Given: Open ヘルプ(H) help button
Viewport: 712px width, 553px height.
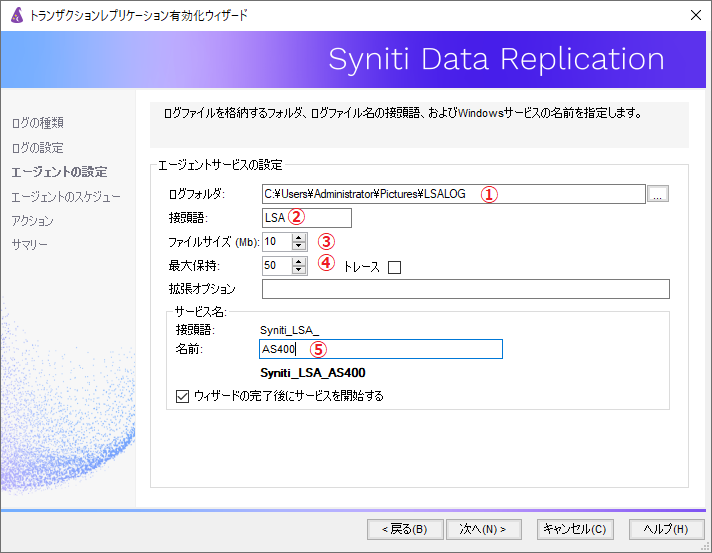Looking at the screenshot, I should click(666, 529).
